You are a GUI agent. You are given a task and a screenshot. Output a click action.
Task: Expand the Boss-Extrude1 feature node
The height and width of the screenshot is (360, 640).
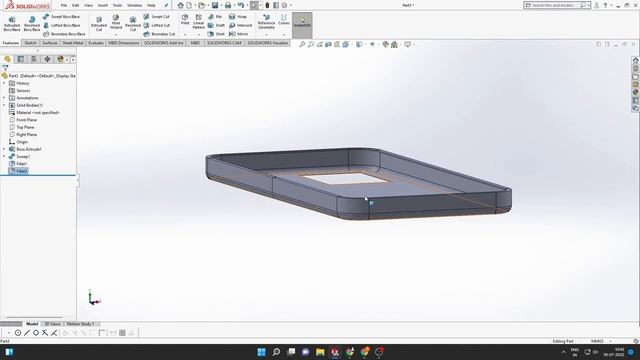pyautogui.click(x=4, y=149)
